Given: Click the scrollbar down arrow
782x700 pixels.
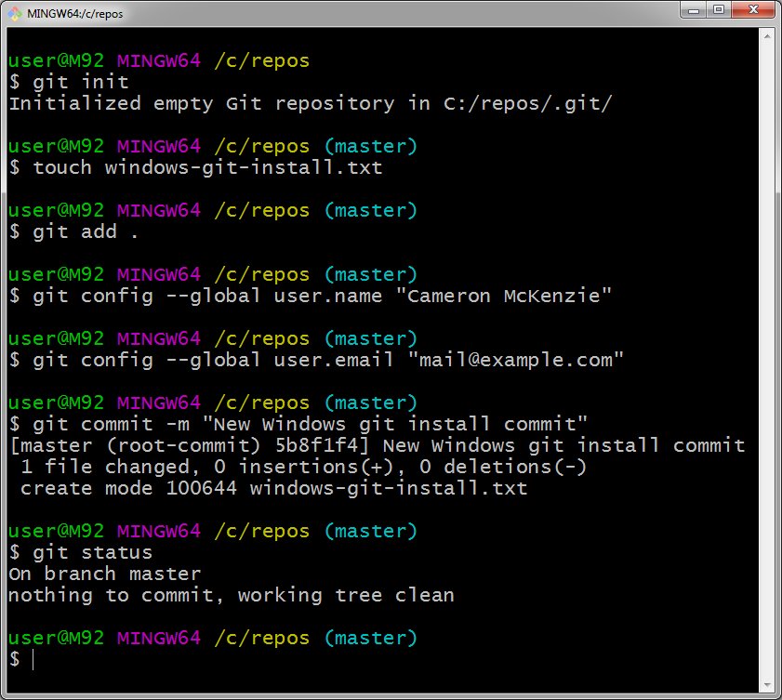Looking at the screenshot, I should tap(766, 685).
